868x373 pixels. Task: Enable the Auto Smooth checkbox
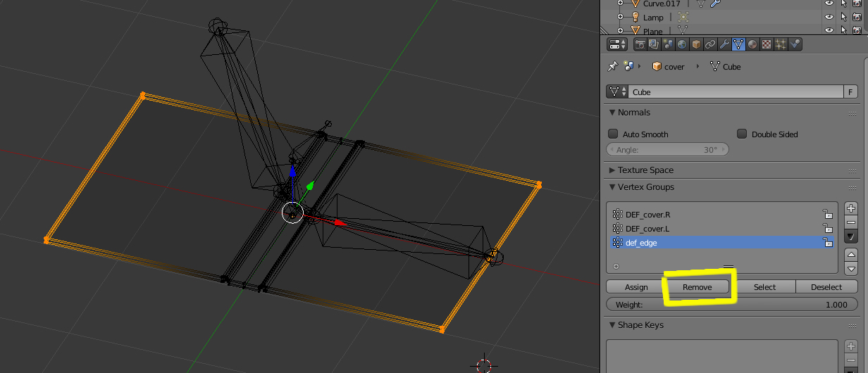[x=613, y=134]
